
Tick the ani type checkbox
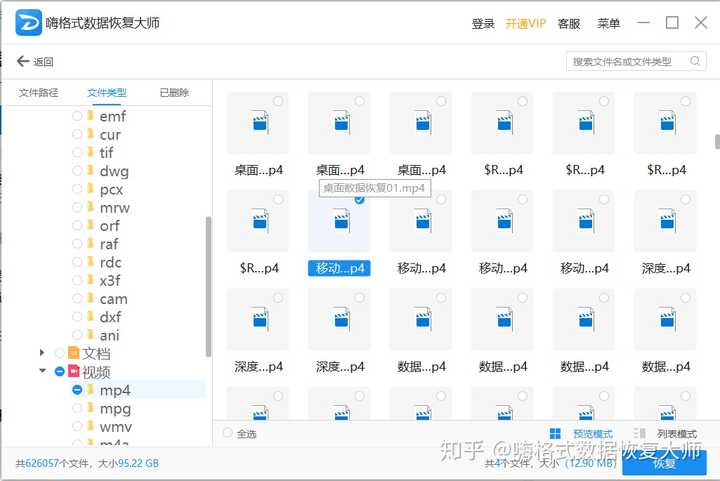[77, 335]
